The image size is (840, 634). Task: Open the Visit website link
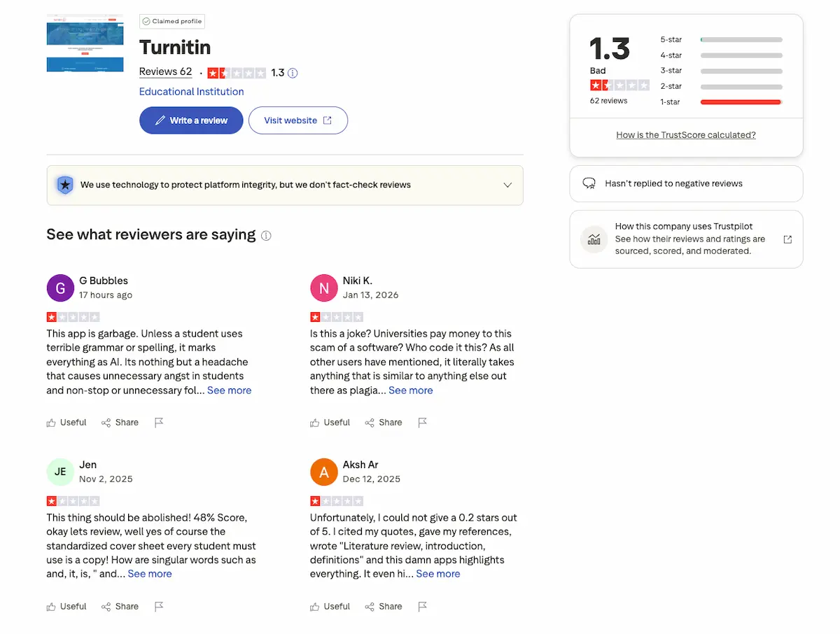click(x=298, y=120)
